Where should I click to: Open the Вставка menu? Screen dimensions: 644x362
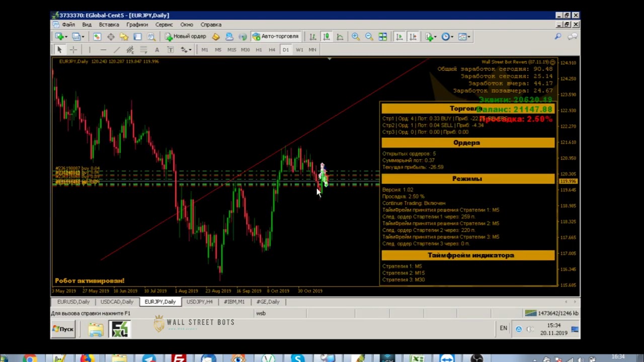[x=109, y=25]
